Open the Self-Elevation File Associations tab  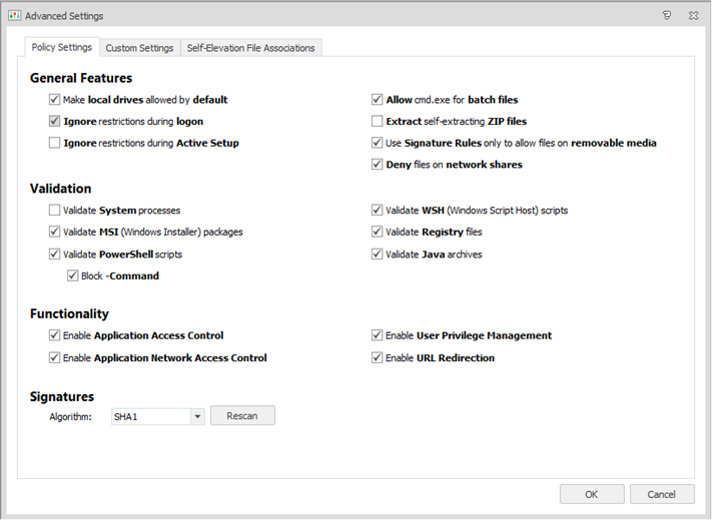[x=250, y=48]
